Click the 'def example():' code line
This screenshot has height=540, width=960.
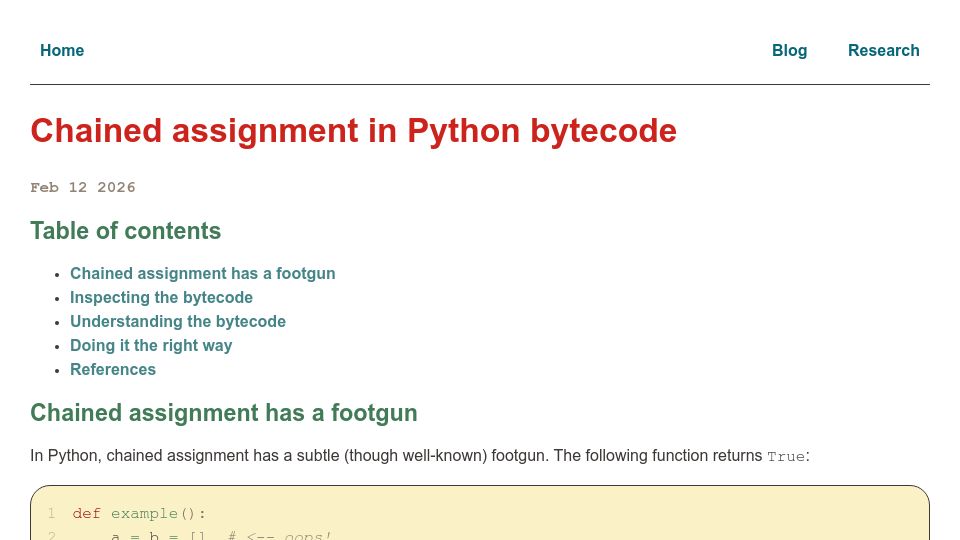click(139, 514)
